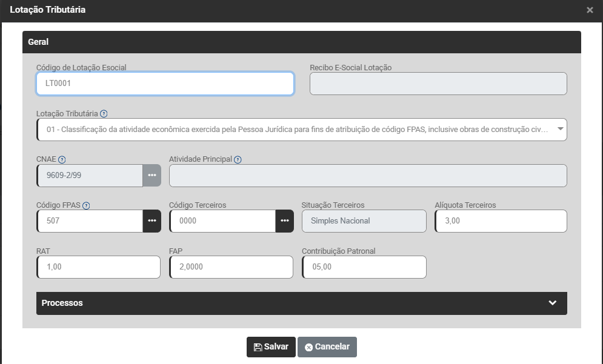
Task: Save with the Salvar button
Action: pyautogui.click(x=271, y=347)
